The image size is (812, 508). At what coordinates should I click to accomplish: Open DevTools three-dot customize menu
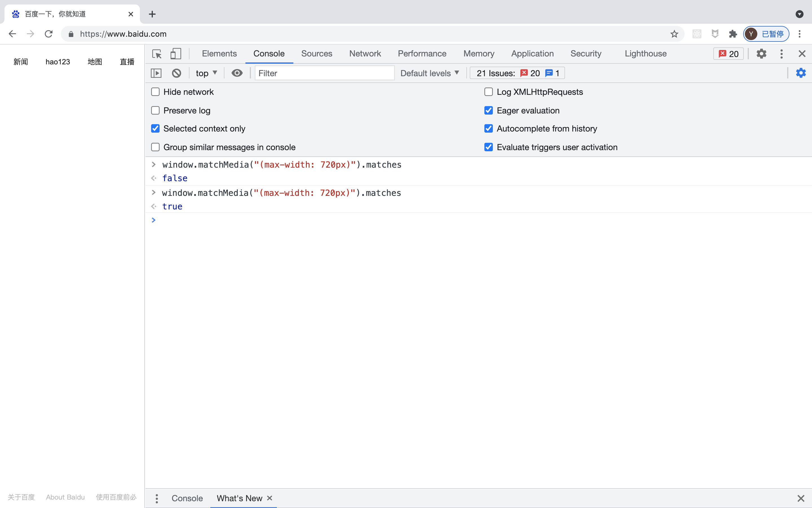782,54
